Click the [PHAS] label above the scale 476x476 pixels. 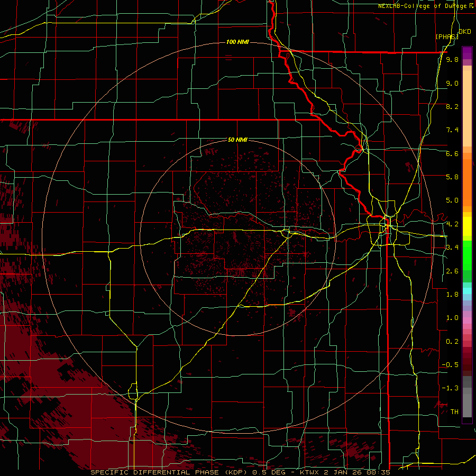click(447, 36)
